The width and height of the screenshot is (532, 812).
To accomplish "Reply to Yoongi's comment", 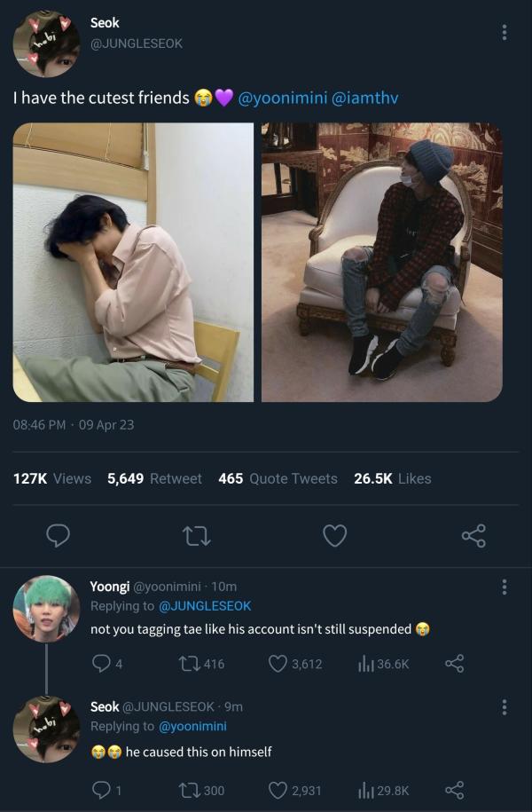I will click(100, 663).
